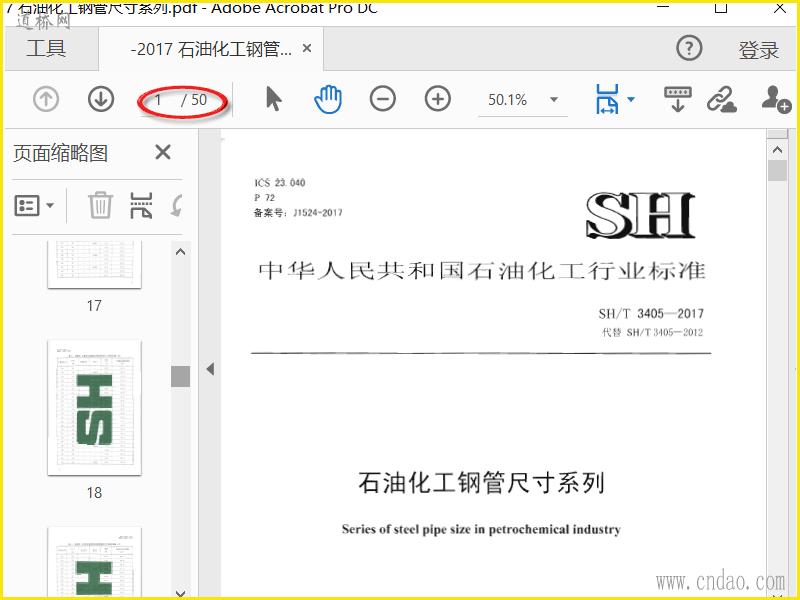800x600 pixels.
Task: Click thumbnail panel scrollbar handle
Action: 180,377
